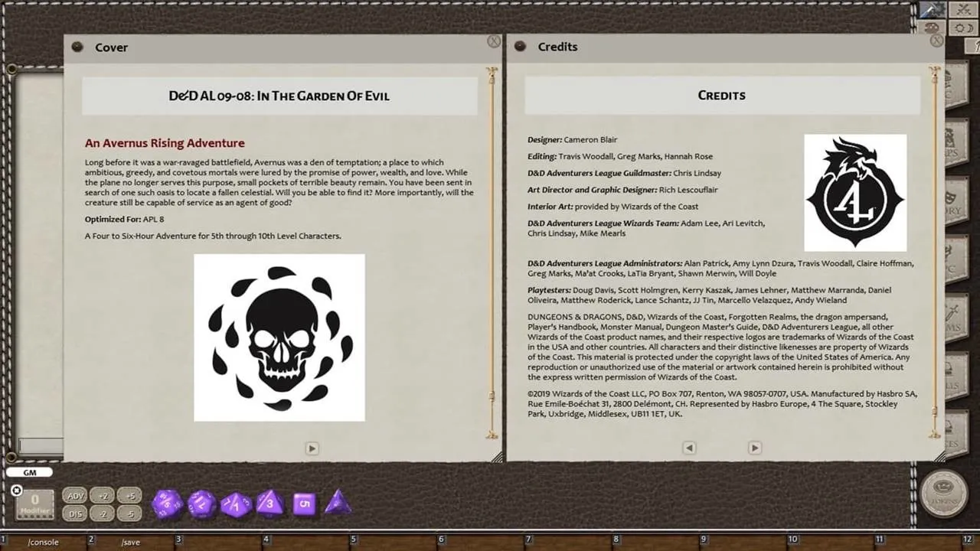Viewport: 980px width, 551px height.
Task: Click the Cover window corner handle
Action: coord(497,456)
